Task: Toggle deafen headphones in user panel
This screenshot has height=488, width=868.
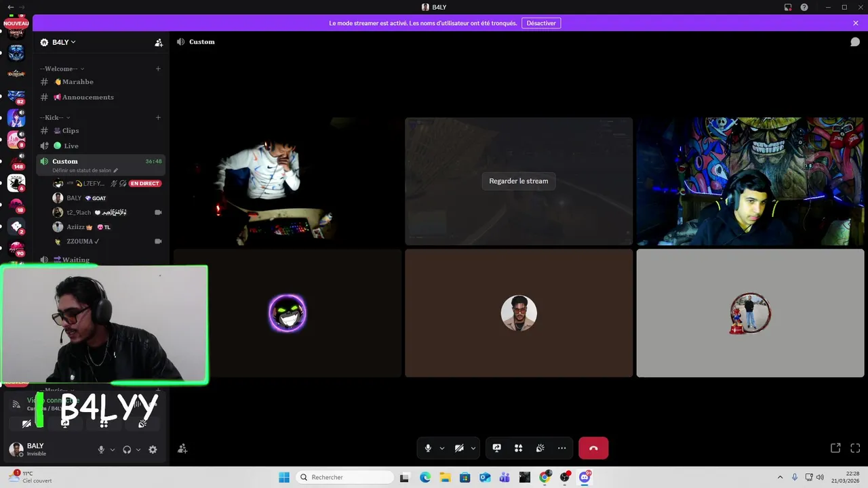Action: point(127,449)
